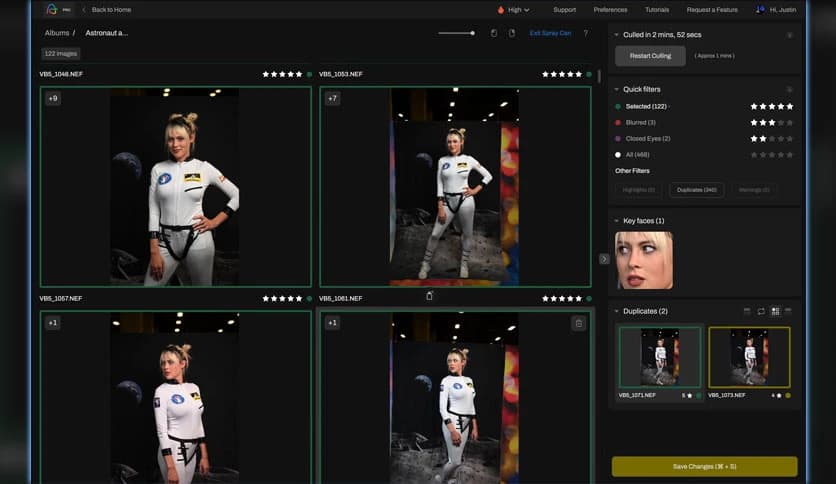Open the Preferences menu
836x484 pixels.
point(610,9)
